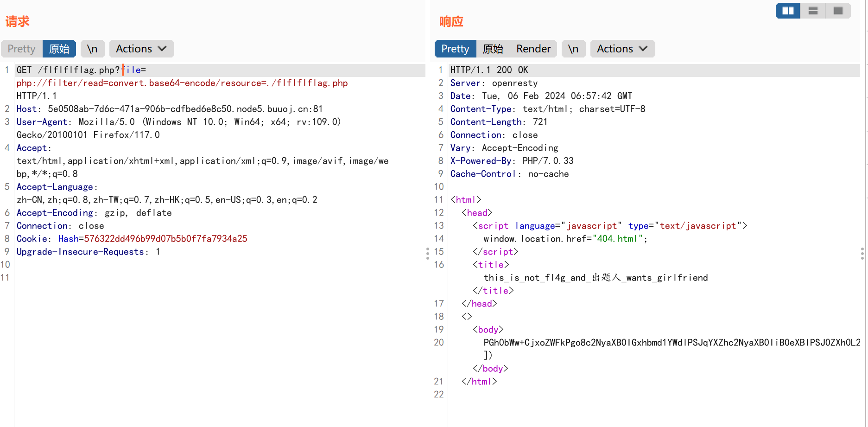This screenshot has width=868, height=427.
Task: Toggle \n newline display in response panel
Action: coord(573,49)
